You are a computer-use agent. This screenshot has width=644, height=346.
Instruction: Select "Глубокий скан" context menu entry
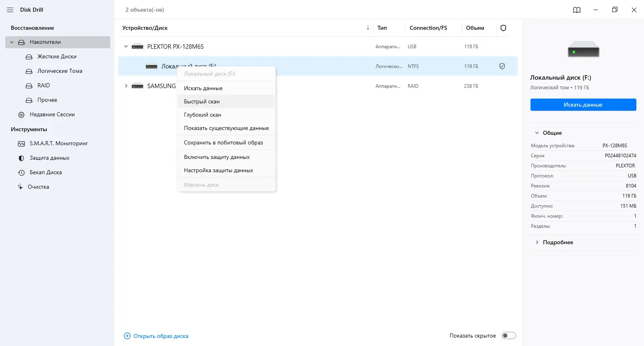[x=202, y=115]
